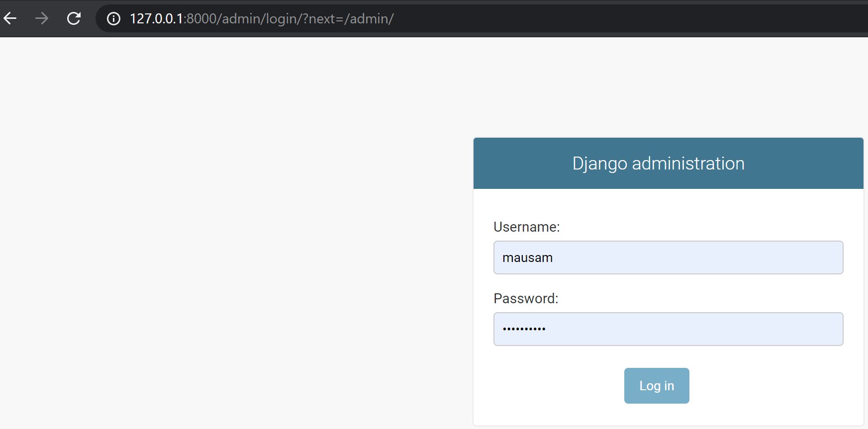View site information icon in address bar
This screenshot has width=868, height=429.
[113, 19]
